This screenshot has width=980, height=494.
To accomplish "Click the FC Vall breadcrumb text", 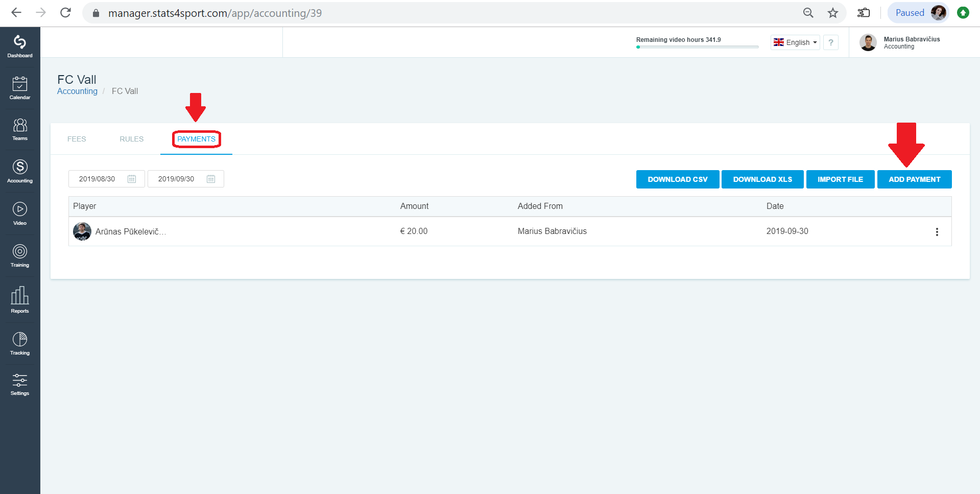I will (125, 91).
